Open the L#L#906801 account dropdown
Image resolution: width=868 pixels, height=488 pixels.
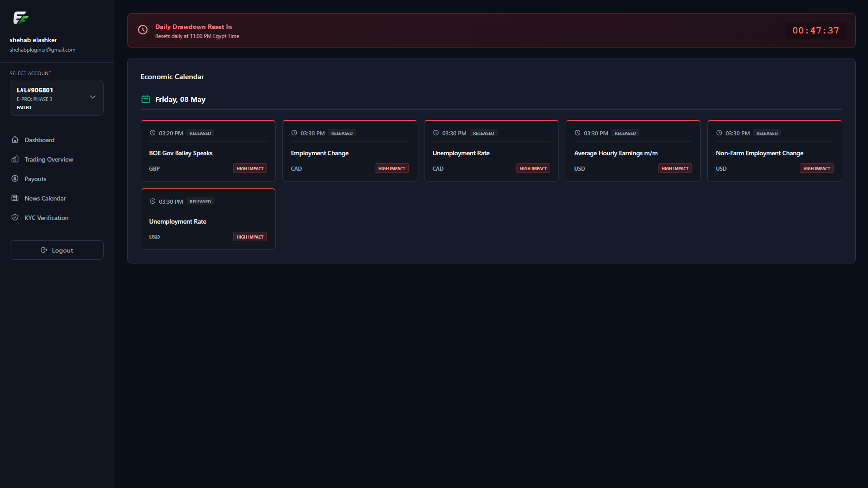click(57, 98)
